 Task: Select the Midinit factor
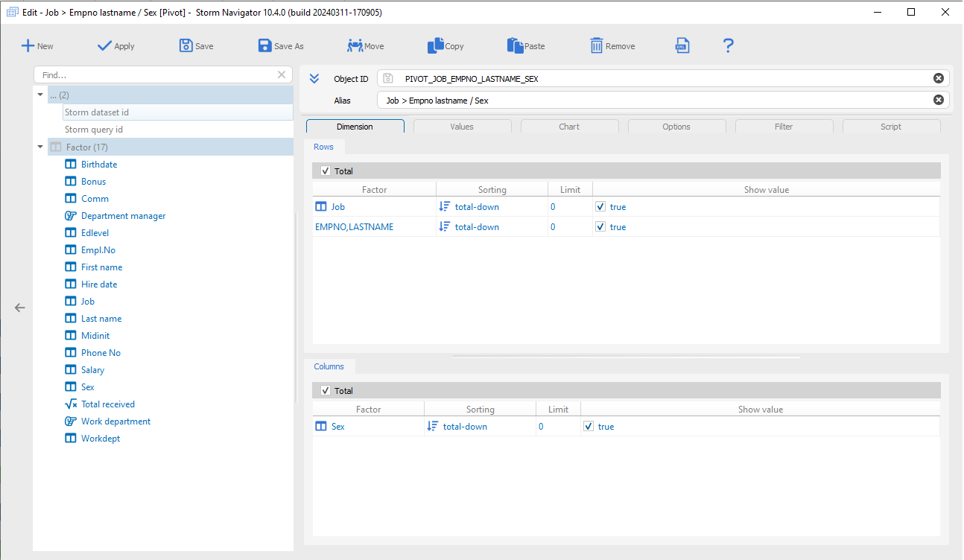tap(95, 336)
